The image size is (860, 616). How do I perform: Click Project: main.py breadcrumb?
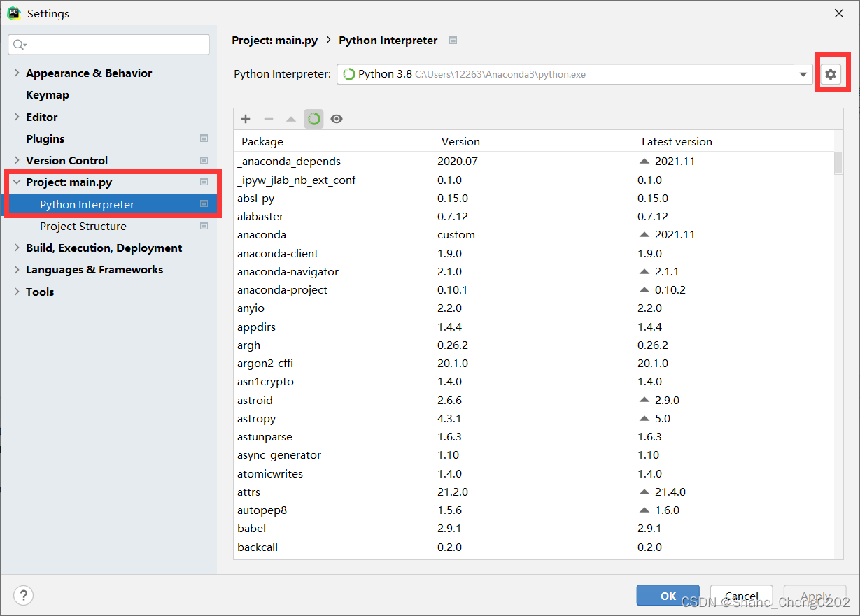[274, 41]
